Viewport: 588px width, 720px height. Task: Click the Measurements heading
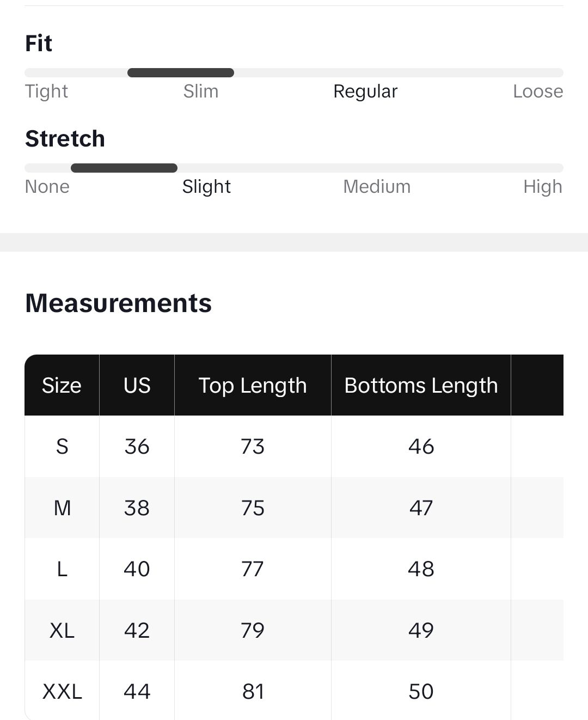[118, 303]
